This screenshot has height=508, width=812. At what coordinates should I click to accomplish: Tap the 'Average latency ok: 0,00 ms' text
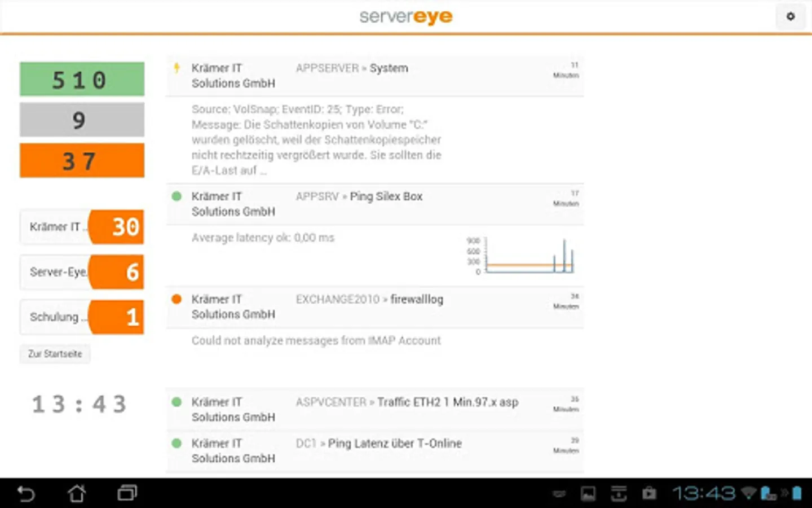tap(263, 238)
